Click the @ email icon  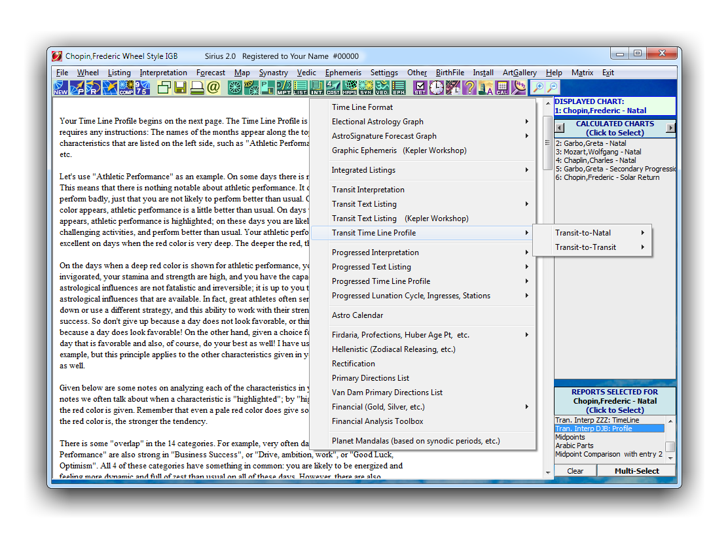point(213,87)
